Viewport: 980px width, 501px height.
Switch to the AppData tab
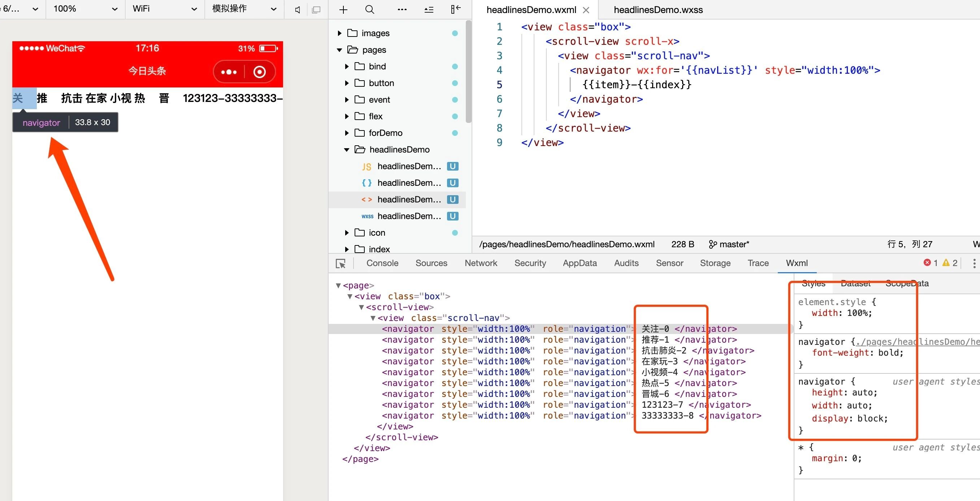point(580,263)
